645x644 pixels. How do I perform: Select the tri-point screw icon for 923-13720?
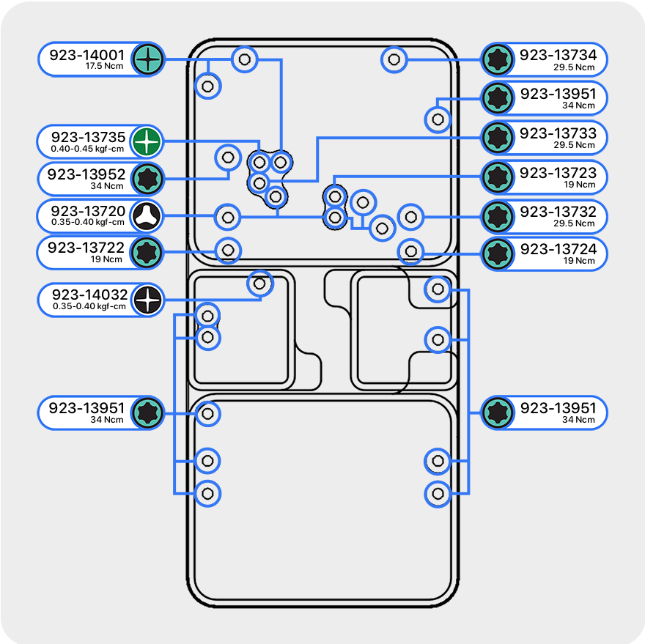pos(148,216)
